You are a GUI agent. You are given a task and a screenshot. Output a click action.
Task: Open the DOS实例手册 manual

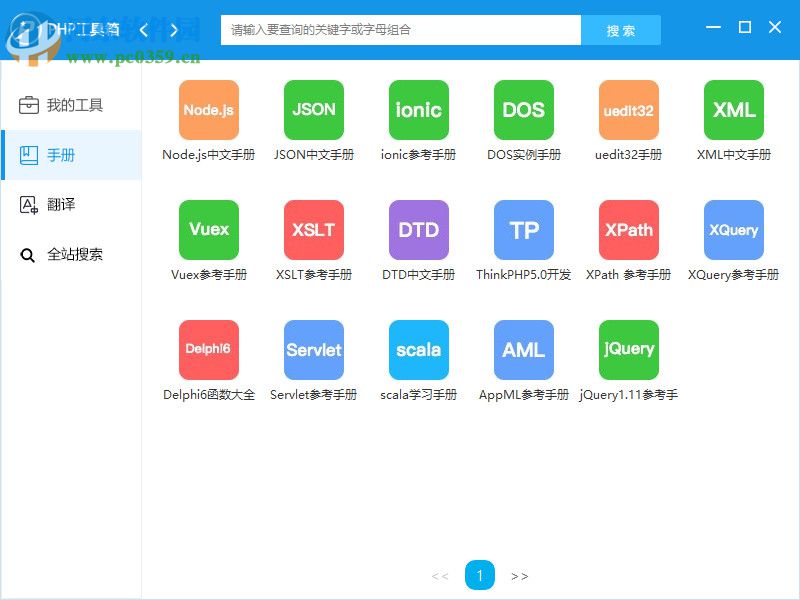523,110
